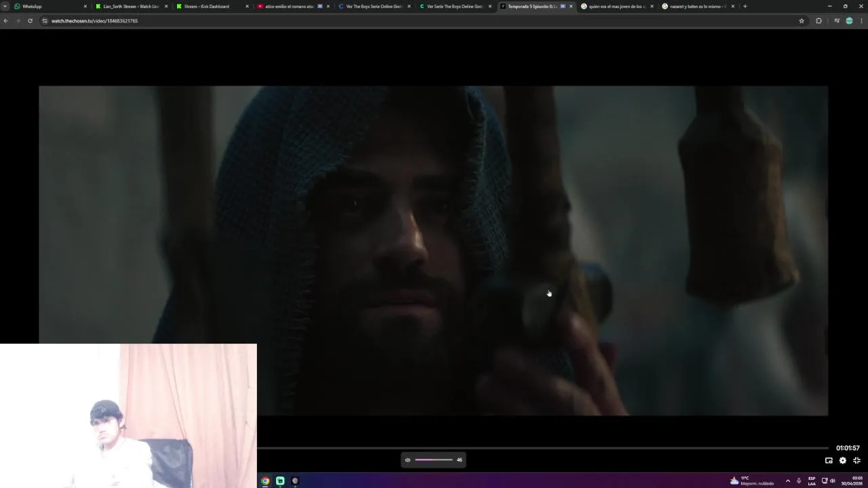Close 'quien era el mas joven' tab
Image resolution: width=868 pixels, height=488 pixels.
(652, 6)
